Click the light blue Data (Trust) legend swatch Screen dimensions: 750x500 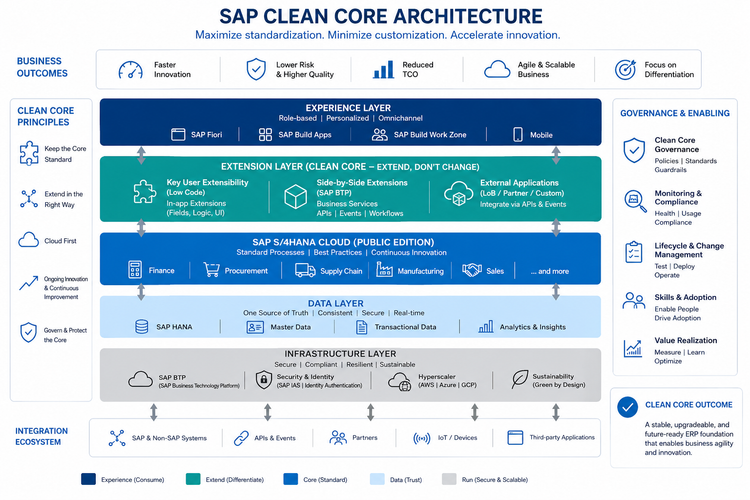pos(377,479)
